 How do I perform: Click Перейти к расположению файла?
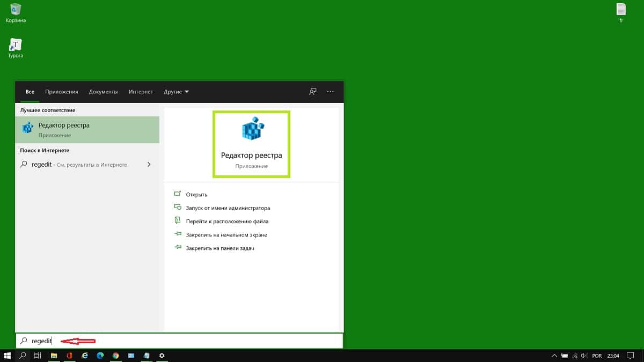pyautogui.click(x=227, y=221)
